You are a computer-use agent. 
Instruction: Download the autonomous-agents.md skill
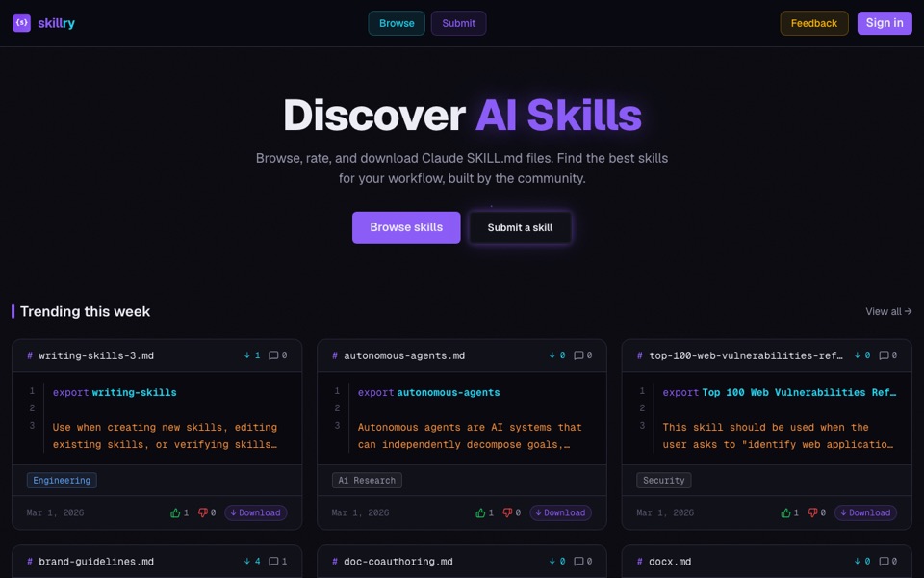tap(560, 512)
